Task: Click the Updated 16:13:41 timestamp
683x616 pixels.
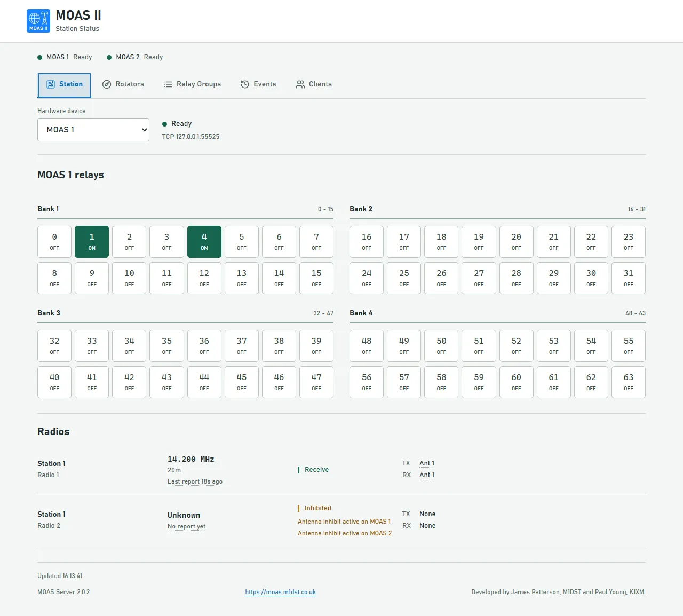Action: [60, 576]
